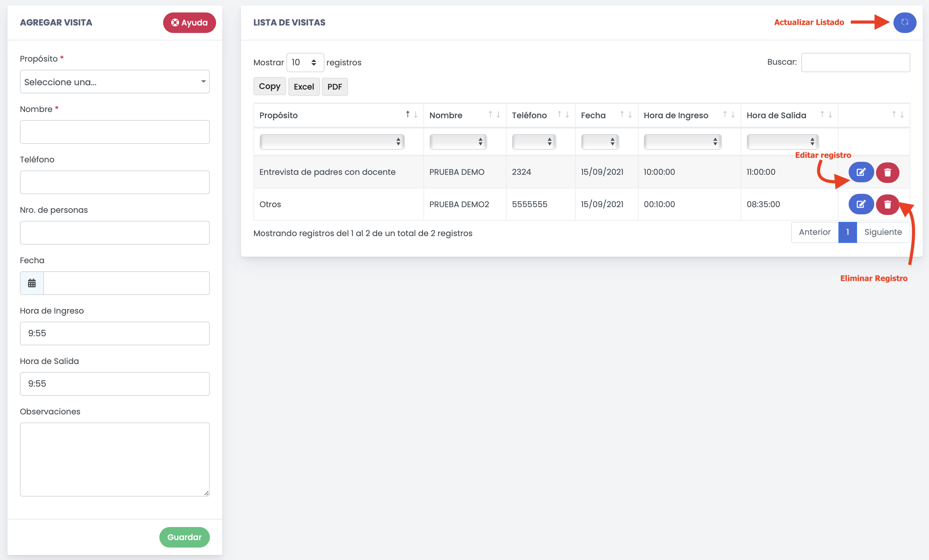929x560 pixels.
Task: Focus the Buscar search field
Action: [855, 63]
